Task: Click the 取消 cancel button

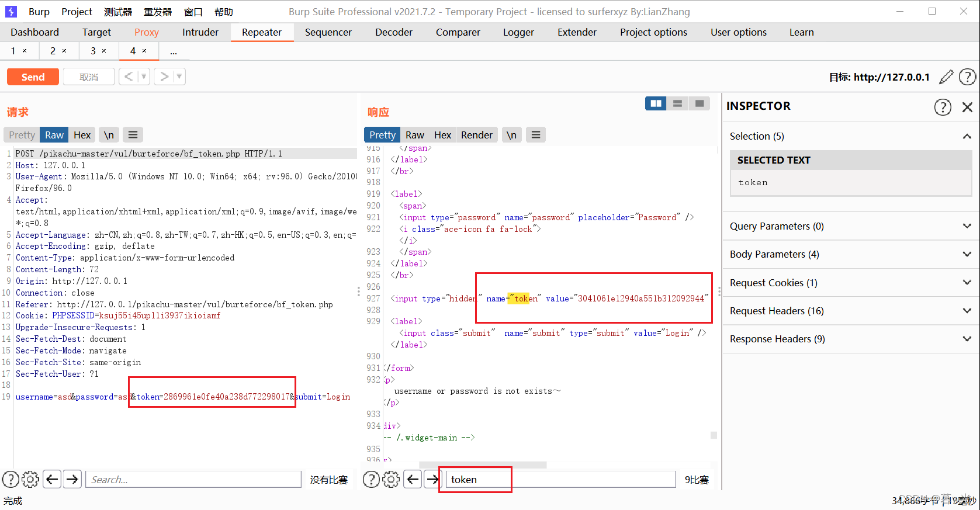Action: click(x=89, y=77)
